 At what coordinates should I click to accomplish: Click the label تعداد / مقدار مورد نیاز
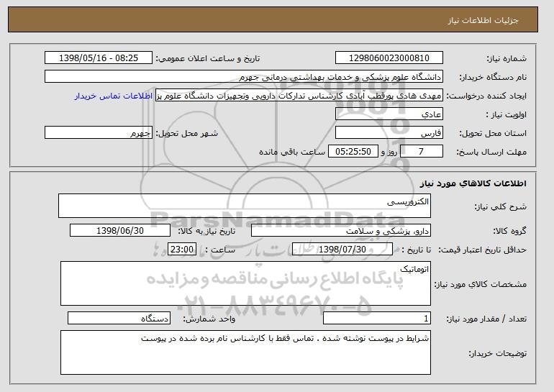486,319
